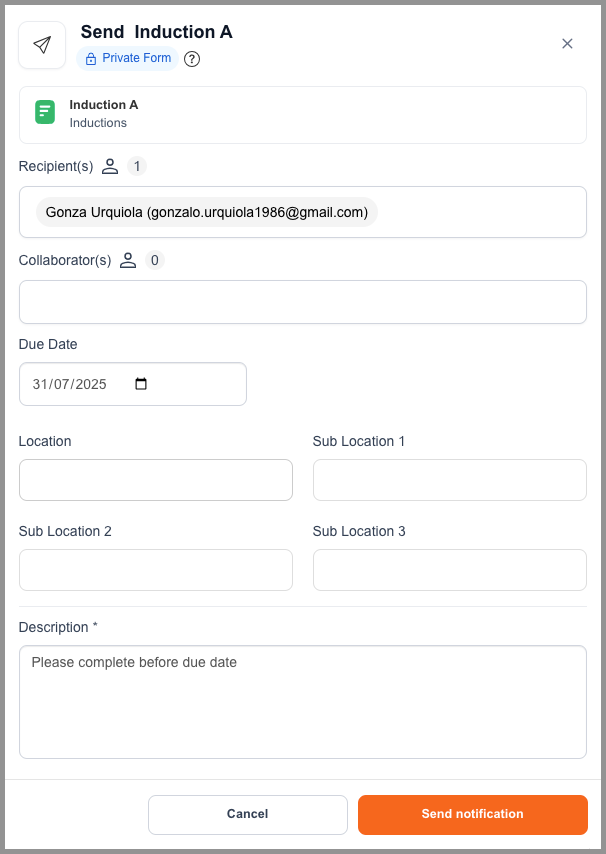Click the lock icon in Private Form badge

(x=91, y=59)
